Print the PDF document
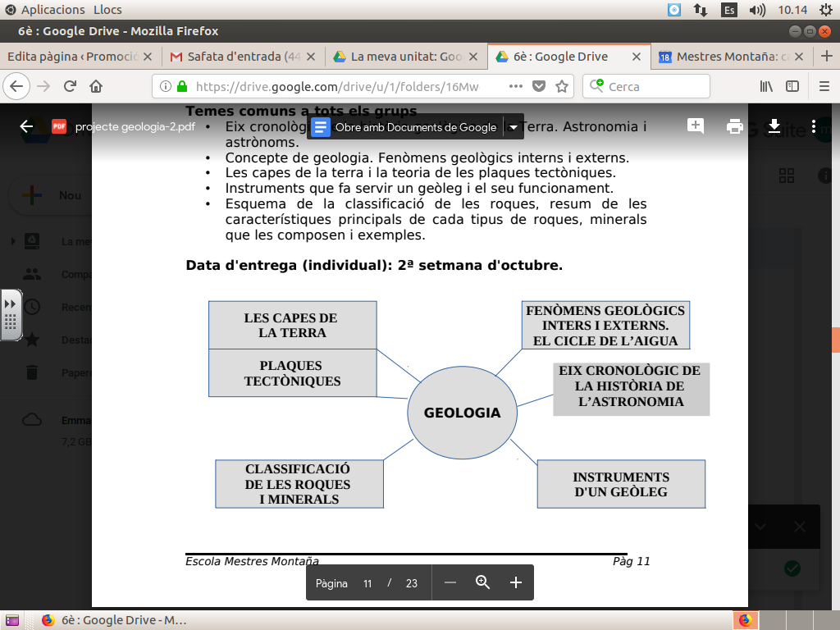Viewport: 840px width, 630px height. [x=734, y=126]
